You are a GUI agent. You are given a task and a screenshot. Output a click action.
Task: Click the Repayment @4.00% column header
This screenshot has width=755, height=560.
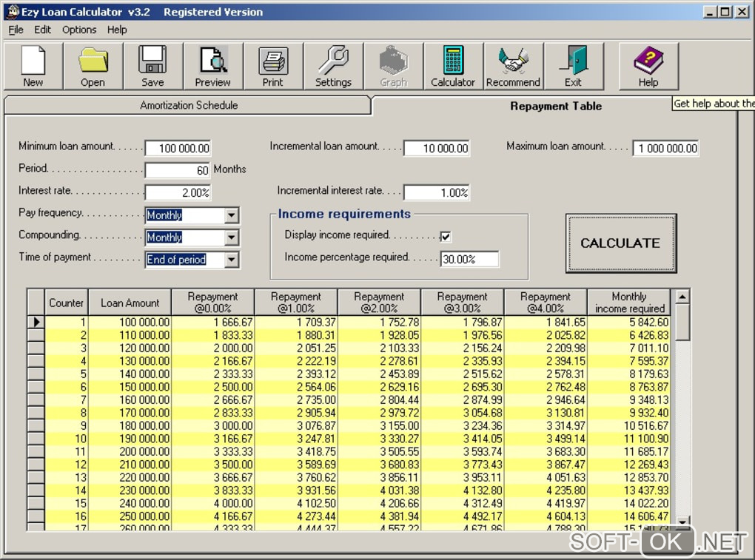click(546, 303)
